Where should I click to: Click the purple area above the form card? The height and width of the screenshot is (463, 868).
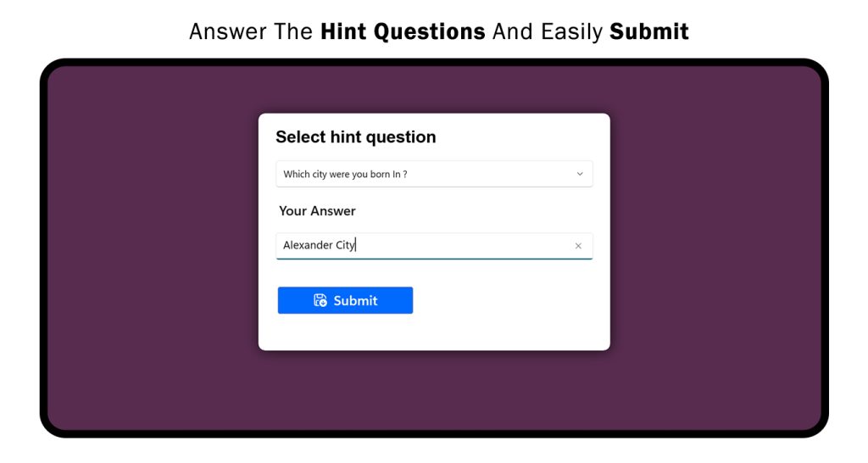pos(434,89)
